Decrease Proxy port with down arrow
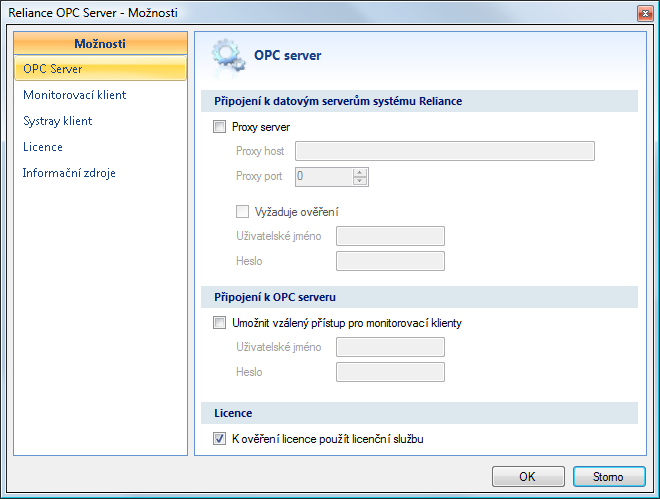Screen dimensions: 660x499 click(x=360, y=181)
